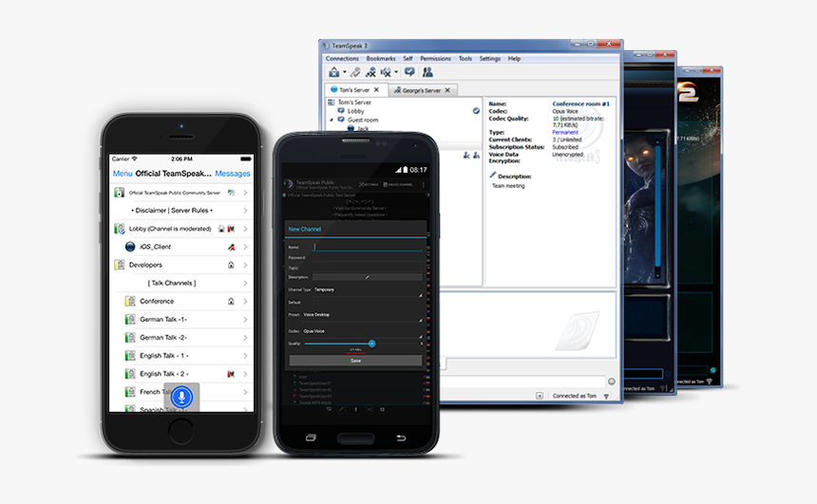Viewport: 817px width, 504px height.
Task: Tap the Conference channel icon on iPhone
Action: coord(130,301)
